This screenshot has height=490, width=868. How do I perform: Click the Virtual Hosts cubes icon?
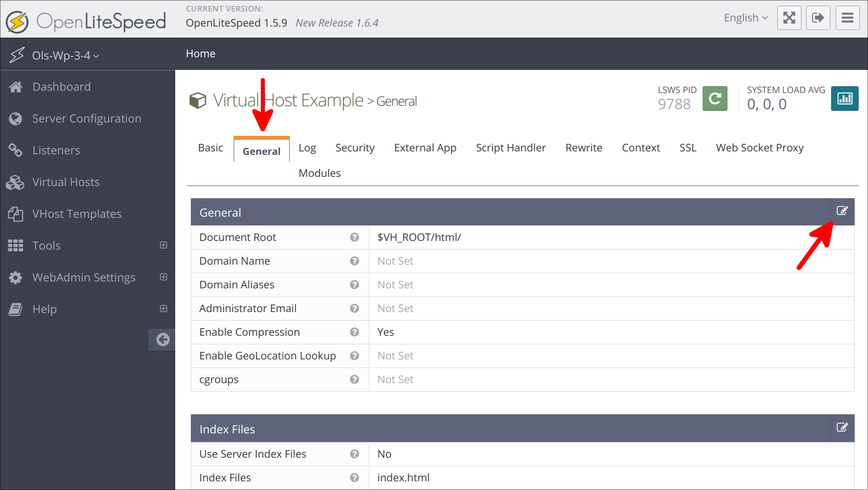pyautogui.click(x=15, y=183)
